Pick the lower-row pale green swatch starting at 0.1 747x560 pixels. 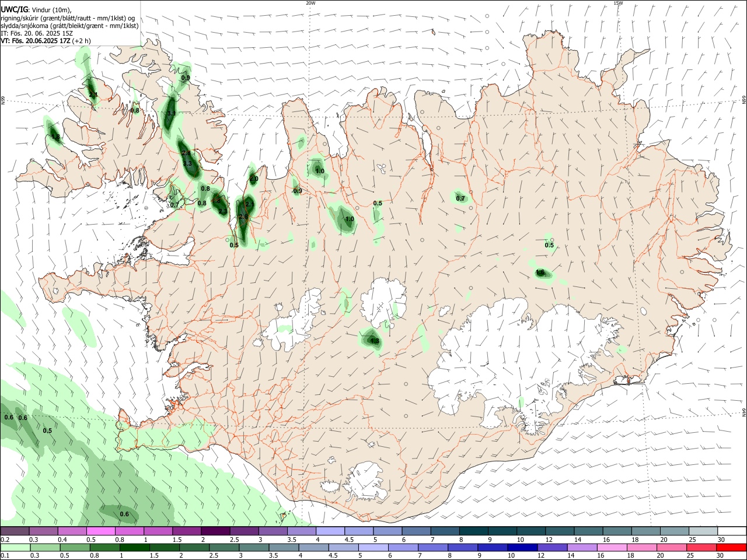(15, 547)
